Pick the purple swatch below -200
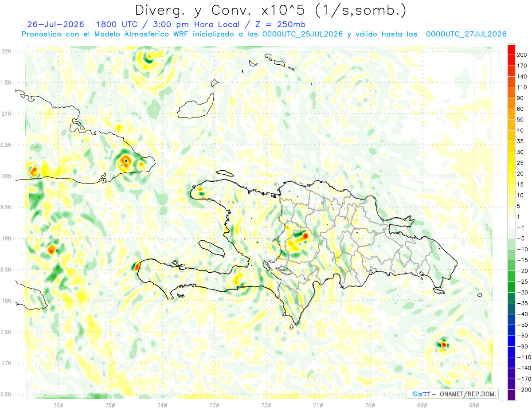 pos(511,395)
